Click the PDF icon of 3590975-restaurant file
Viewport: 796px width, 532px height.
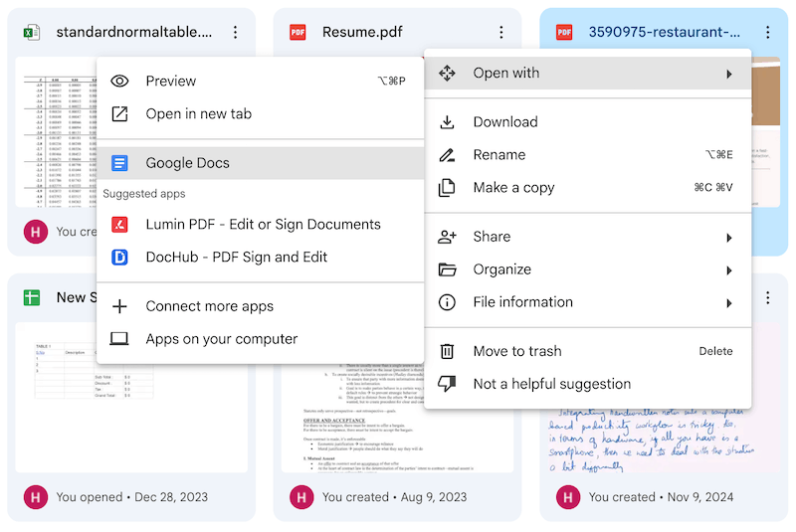[564, 33]
